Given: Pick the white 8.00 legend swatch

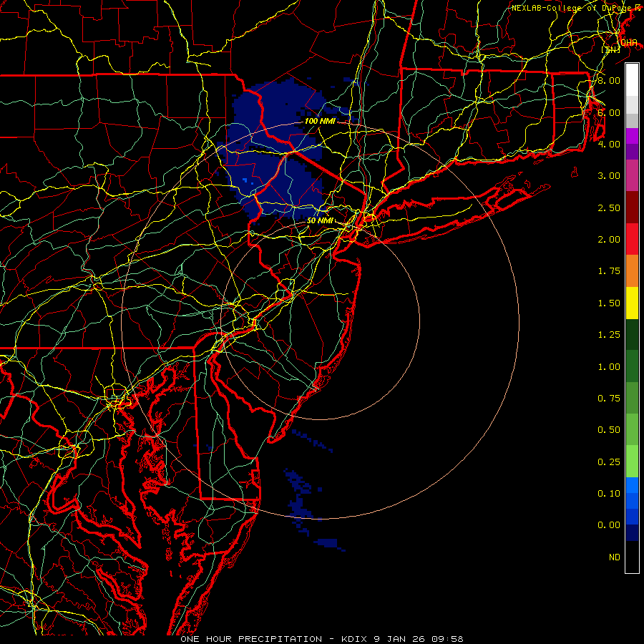Looking at the screenshot, I should point(632,80).
